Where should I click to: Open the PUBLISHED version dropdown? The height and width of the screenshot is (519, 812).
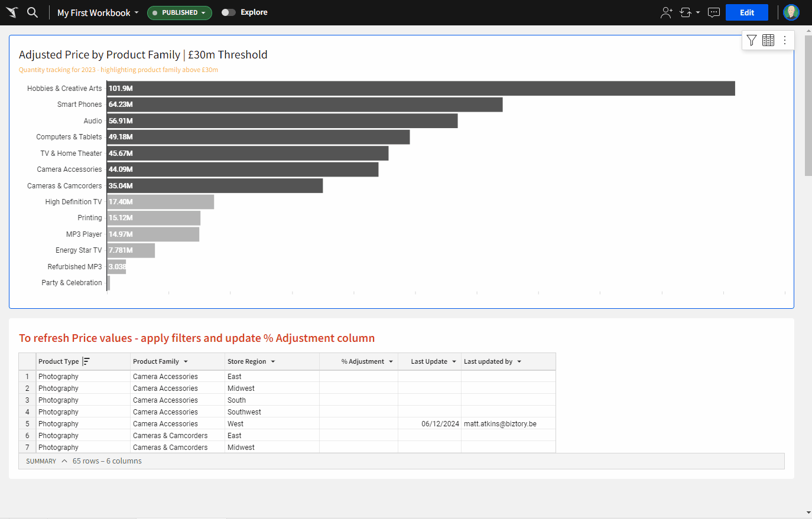click(x=180, y=12)
